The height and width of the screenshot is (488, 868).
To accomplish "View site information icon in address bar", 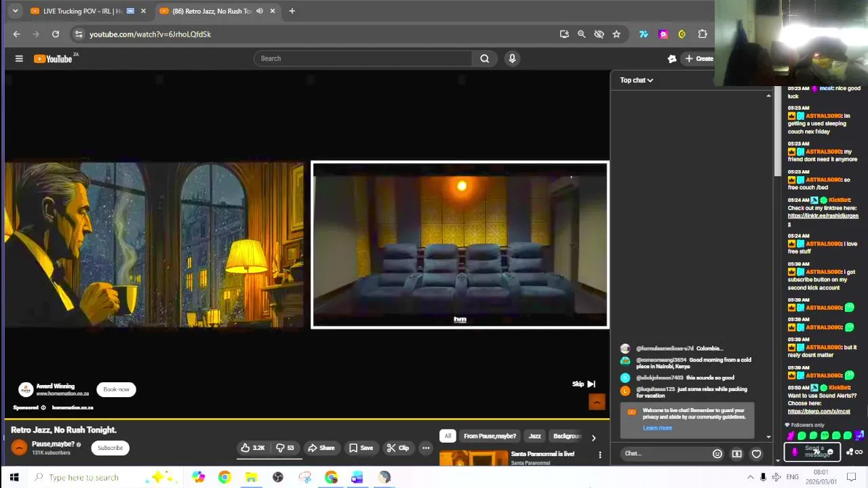I will point(79,34).
